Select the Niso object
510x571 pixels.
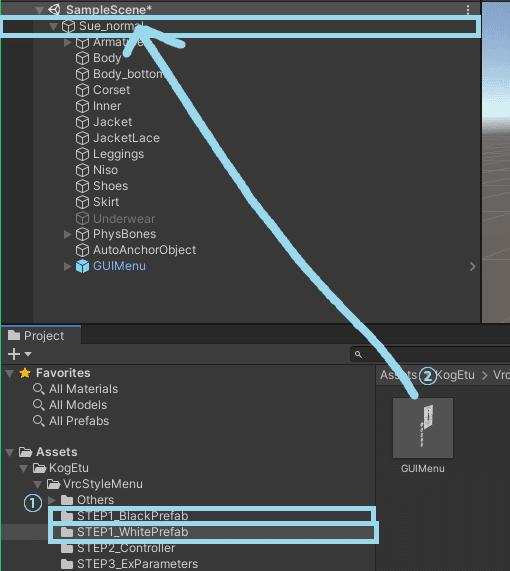[x=106, y=170]
